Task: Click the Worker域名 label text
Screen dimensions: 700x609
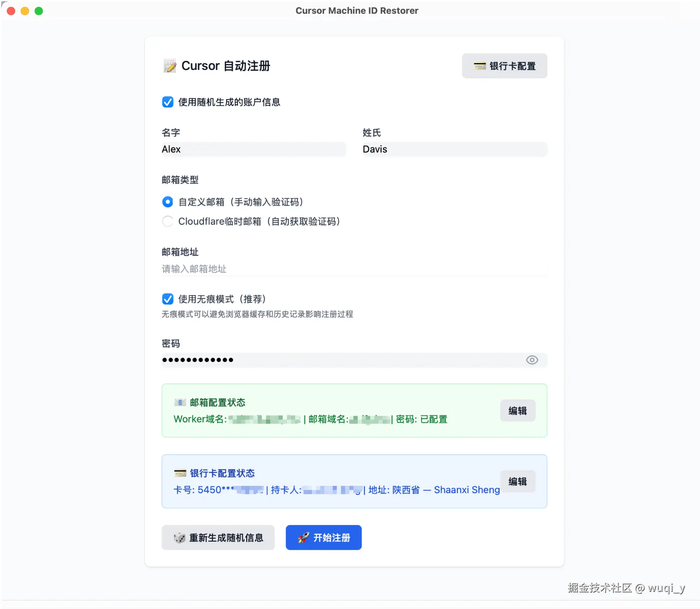Action: (200, 419)
